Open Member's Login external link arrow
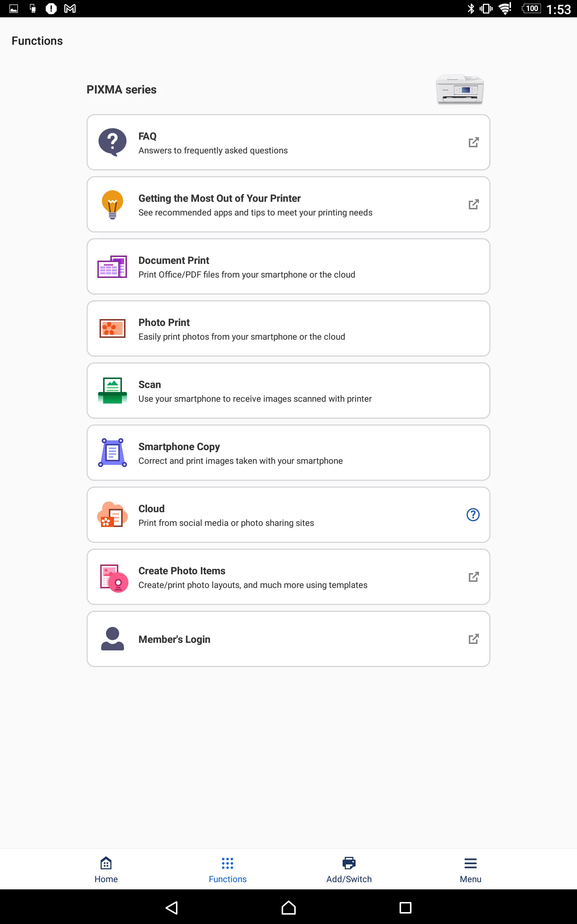Viewport: 577px width, 924px height. [x=473, y=639]
